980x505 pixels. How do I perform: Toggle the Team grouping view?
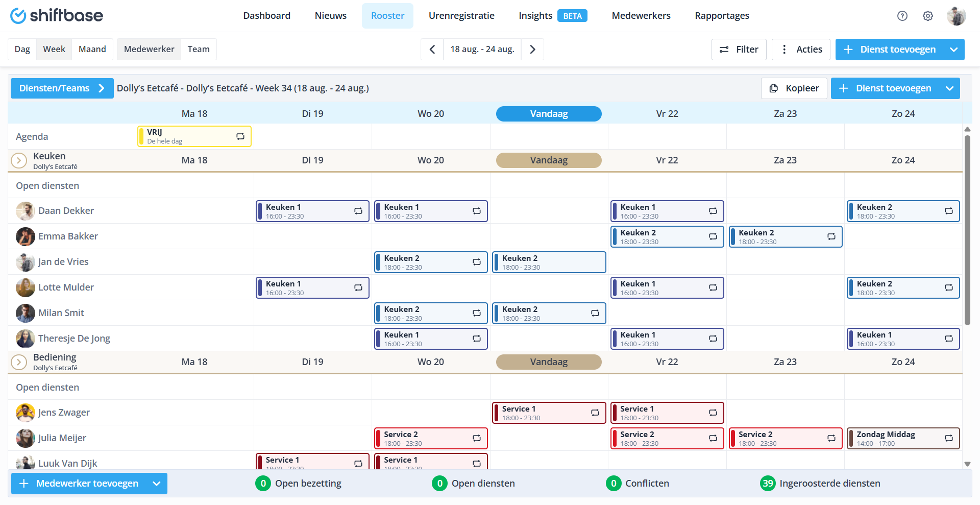coord(199,50)
